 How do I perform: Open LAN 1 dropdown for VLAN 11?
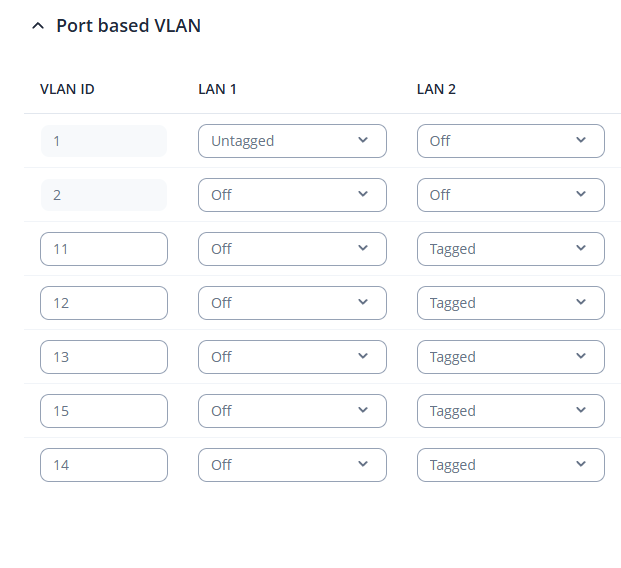292,249
